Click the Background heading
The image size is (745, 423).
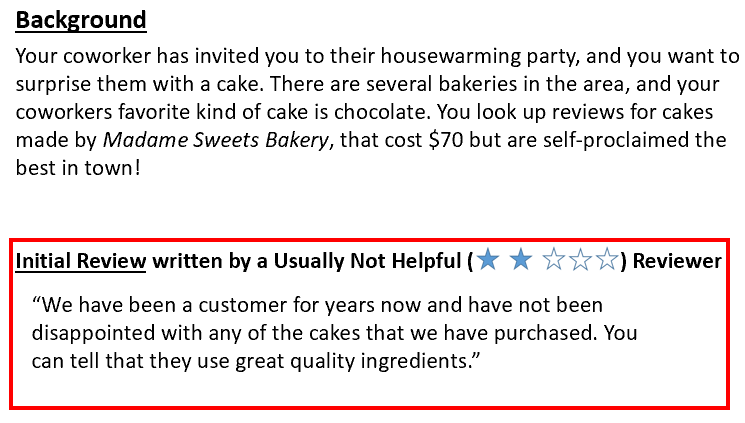pos(81,20)
